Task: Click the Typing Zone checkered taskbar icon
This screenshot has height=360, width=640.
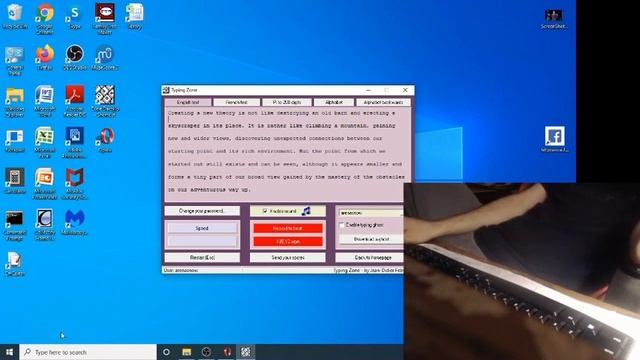Action: pyautogui.click(x=245, y=352)
